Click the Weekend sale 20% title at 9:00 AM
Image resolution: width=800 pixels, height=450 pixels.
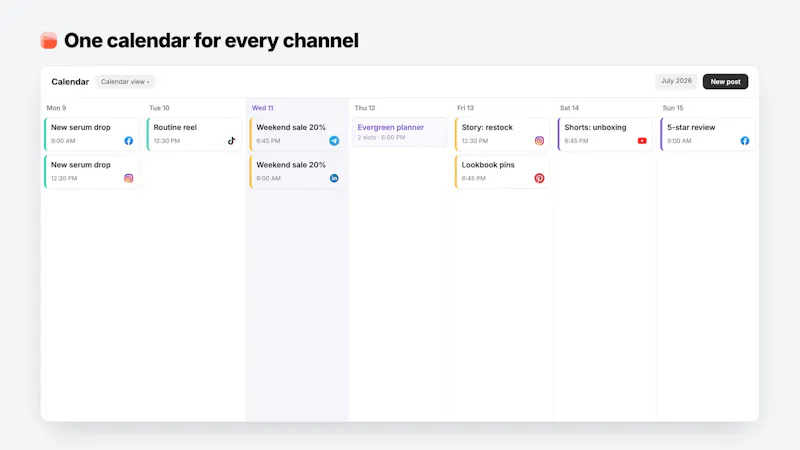[x=291, y=165]
